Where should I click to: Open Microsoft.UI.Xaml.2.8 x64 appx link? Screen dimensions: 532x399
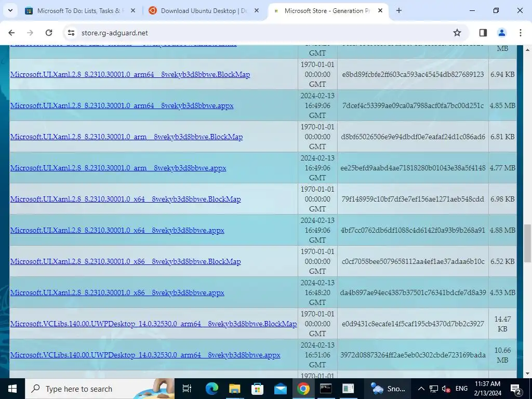[117, 230]
